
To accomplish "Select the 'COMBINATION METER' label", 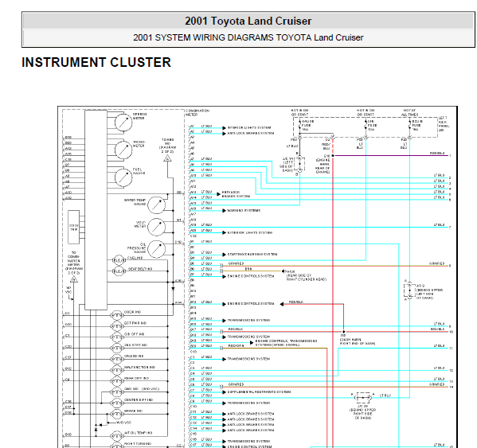I will click(x=197, y=113).
